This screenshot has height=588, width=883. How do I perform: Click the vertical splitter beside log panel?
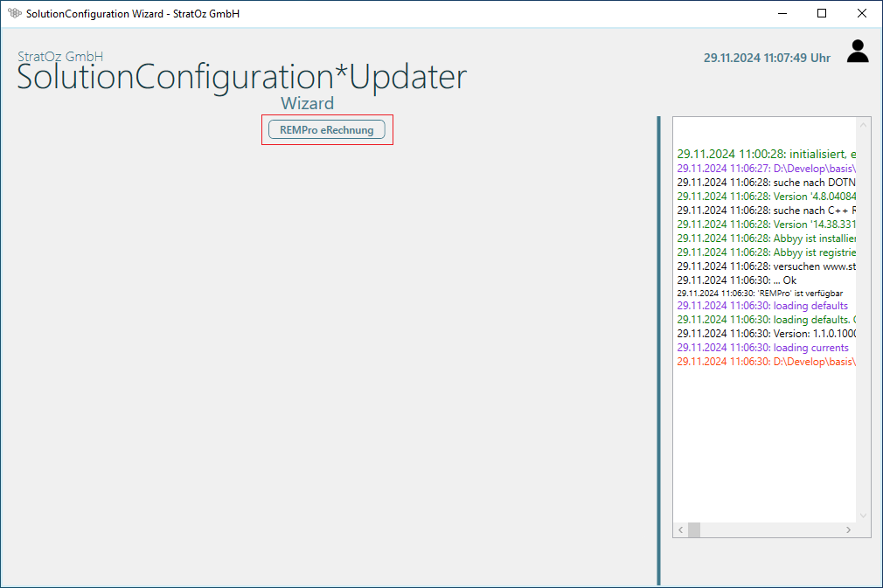tap(658, 349)
